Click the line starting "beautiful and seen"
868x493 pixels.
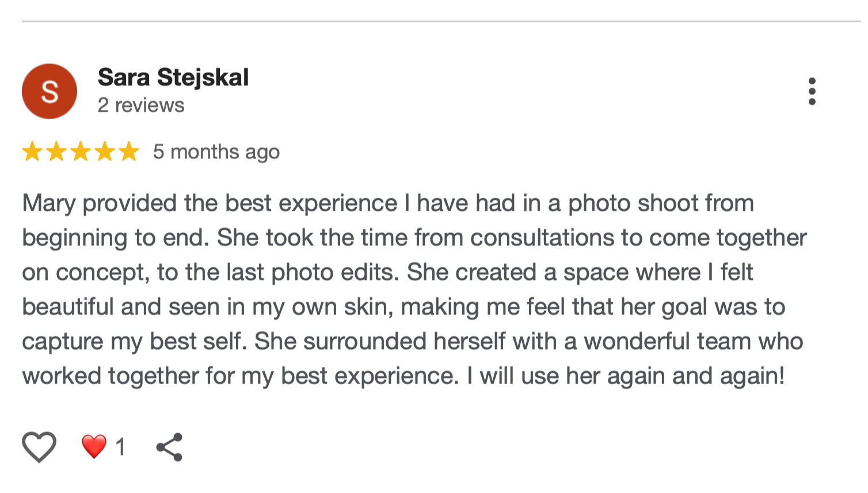(403, 307)
